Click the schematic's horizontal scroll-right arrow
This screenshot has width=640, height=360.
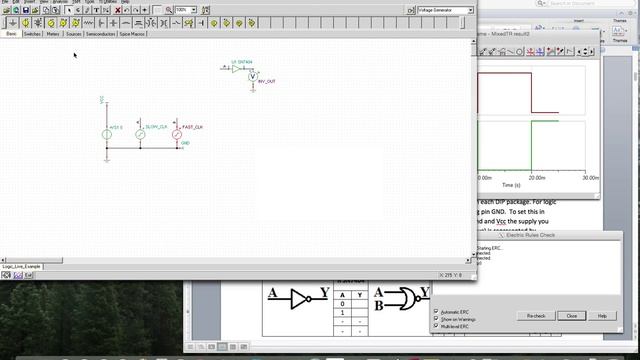click(x=468, y=260)
